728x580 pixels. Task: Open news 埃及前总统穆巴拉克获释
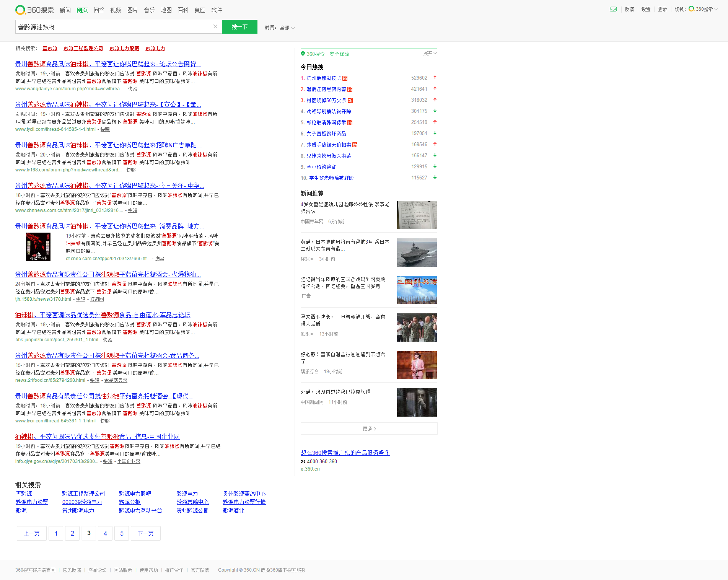coord(335,392)
